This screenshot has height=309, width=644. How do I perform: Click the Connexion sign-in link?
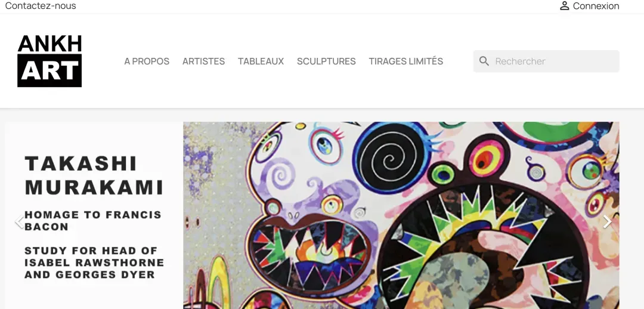coord(596,6)
